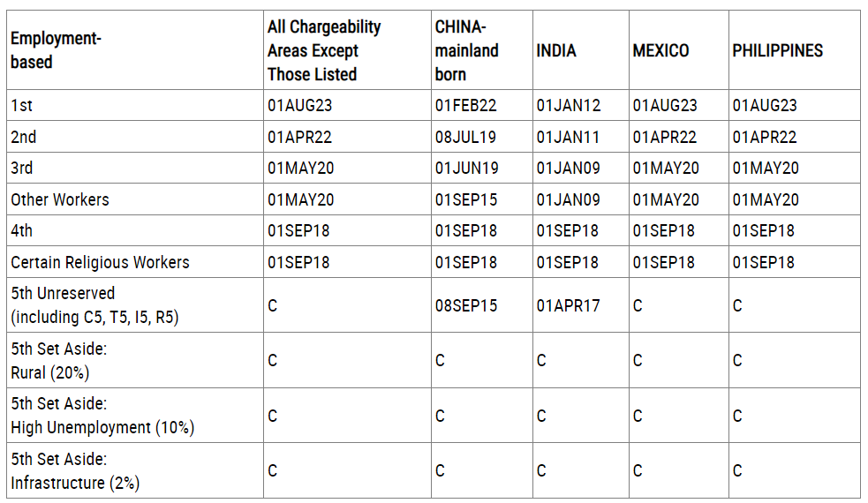The width and height of the screenshot is (868, 503).
Task: Click the 1st preference row label
Action: click(x=21, y=105)
